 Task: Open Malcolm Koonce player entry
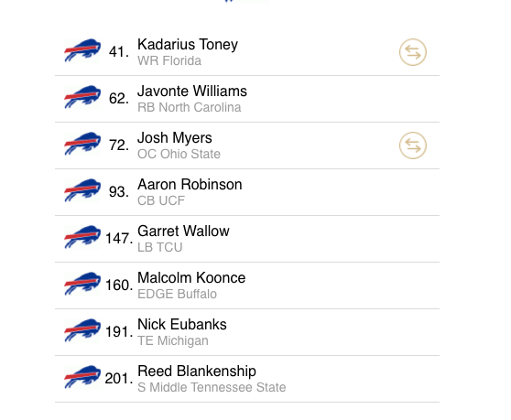tap(247, 285)
